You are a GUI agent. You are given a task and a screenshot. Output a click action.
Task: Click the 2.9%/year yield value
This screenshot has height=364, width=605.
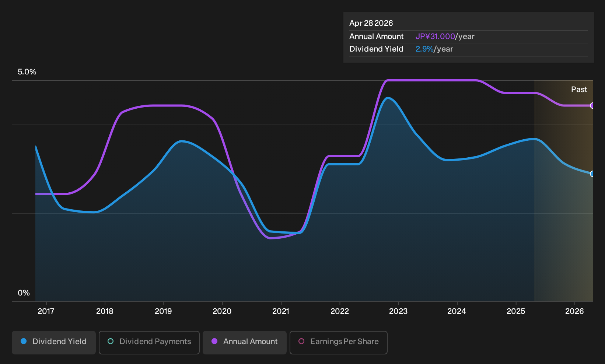pyautogui.click(x=434, y=49)
